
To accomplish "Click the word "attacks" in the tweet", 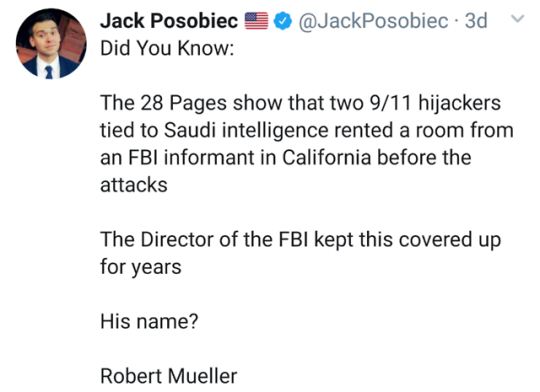I will pos(134,185).
